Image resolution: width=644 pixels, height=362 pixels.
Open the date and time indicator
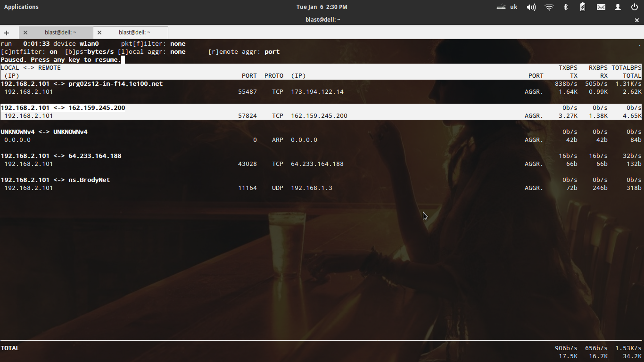coord(322,7)
